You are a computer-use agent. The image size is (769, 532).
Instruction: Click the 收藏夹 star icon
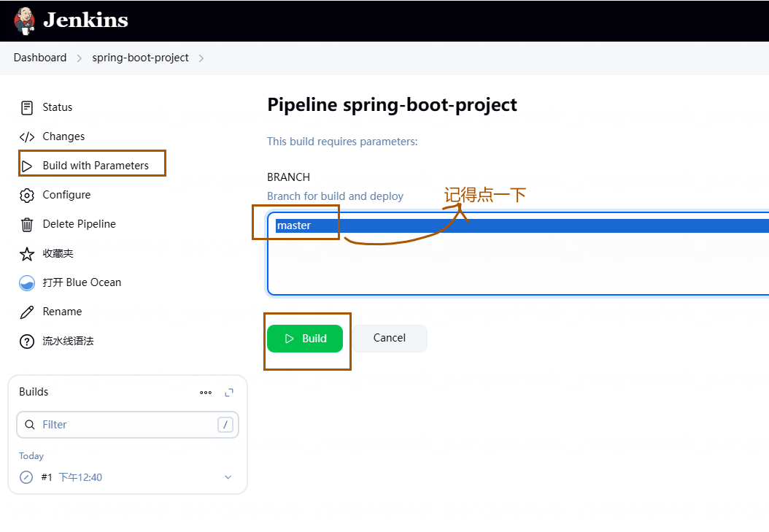pyautogui.click(x=27, y=253)
